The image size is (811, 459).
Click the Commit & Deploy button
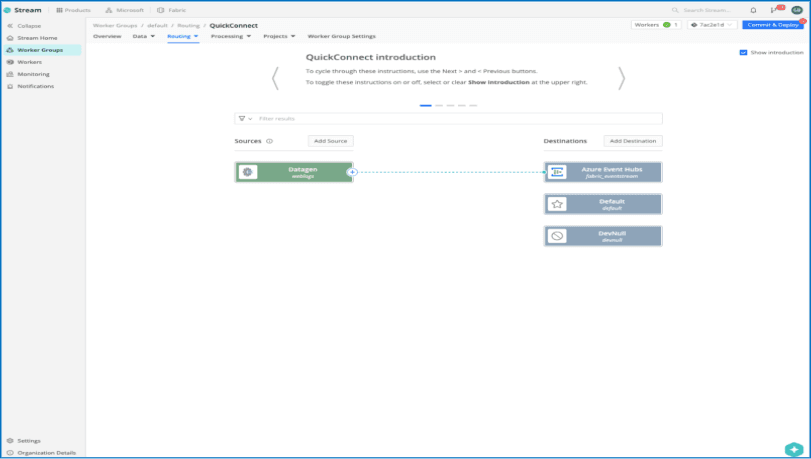coord(772,24)
